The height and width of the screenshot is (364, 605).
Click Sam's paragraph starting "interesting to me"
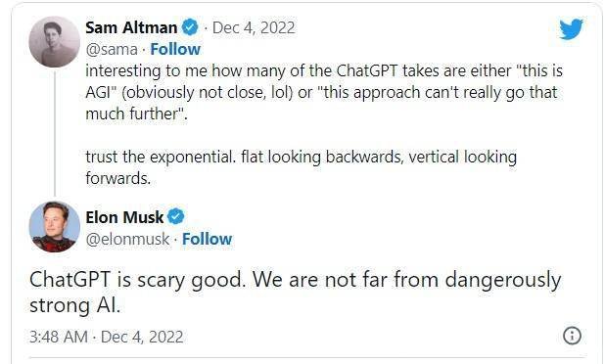tap(324, 93)
